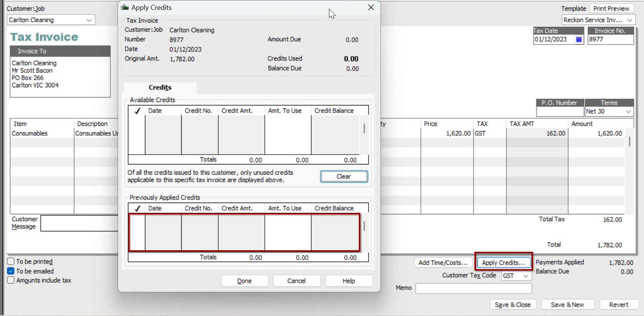Focus the Invoice No. field
This screenshot has width=644, height=316.
click(x=610, y=39)
